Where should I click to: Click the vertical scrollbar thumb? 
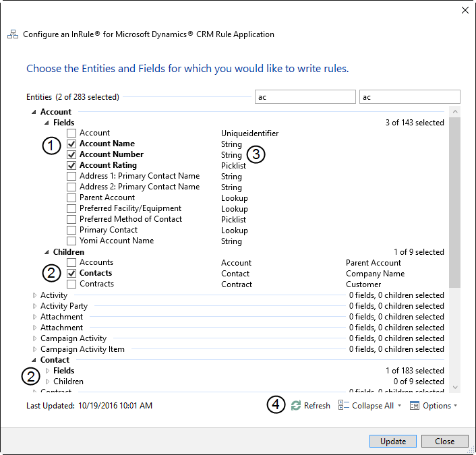pyautogui.click(x=454, y=202)
